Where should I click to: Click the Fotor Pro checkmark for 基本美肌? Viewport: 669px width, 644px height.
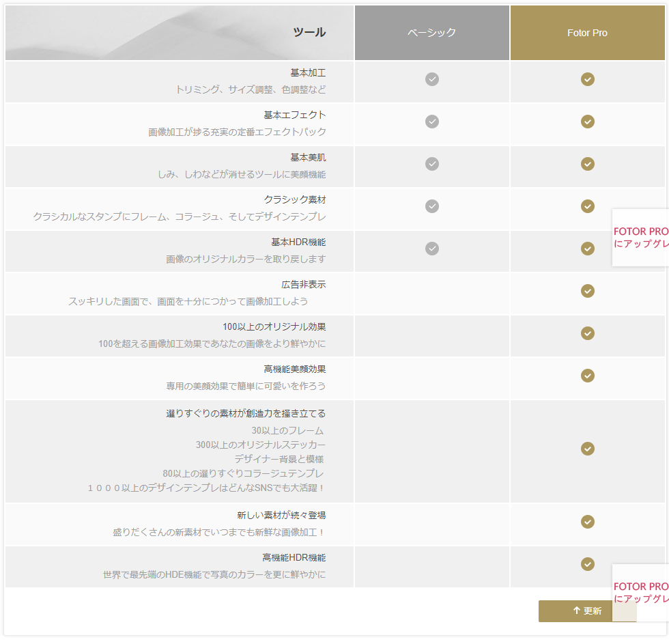(x=588, y=164)
